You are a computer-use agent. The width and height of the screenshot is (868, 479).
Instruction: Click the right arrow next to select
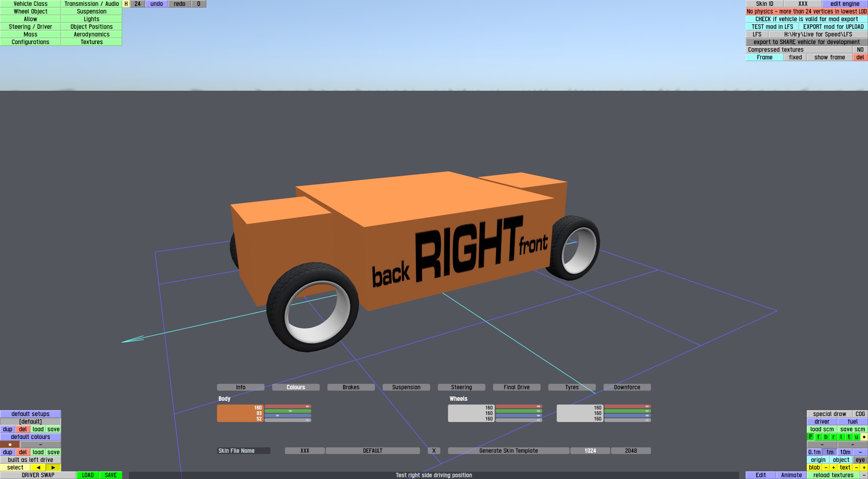[x=53, y=468]
